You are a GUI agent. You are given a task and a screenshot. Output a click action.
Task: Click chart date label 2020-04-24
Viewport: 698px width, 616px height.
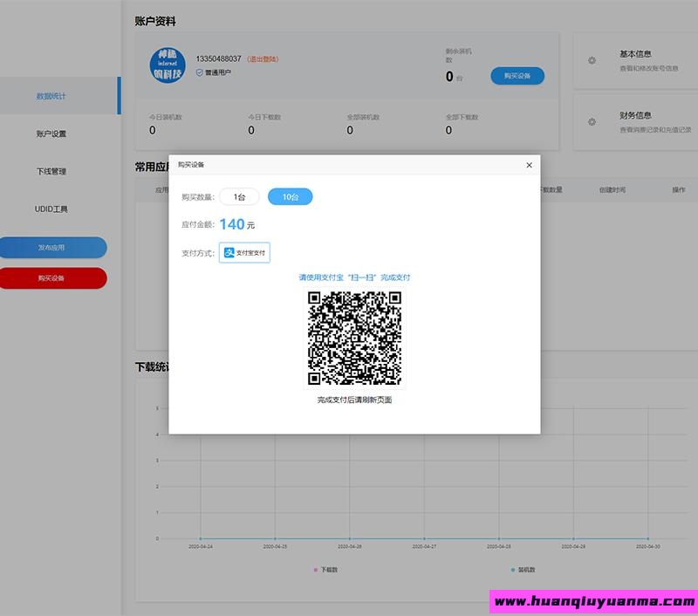(201, 546)
